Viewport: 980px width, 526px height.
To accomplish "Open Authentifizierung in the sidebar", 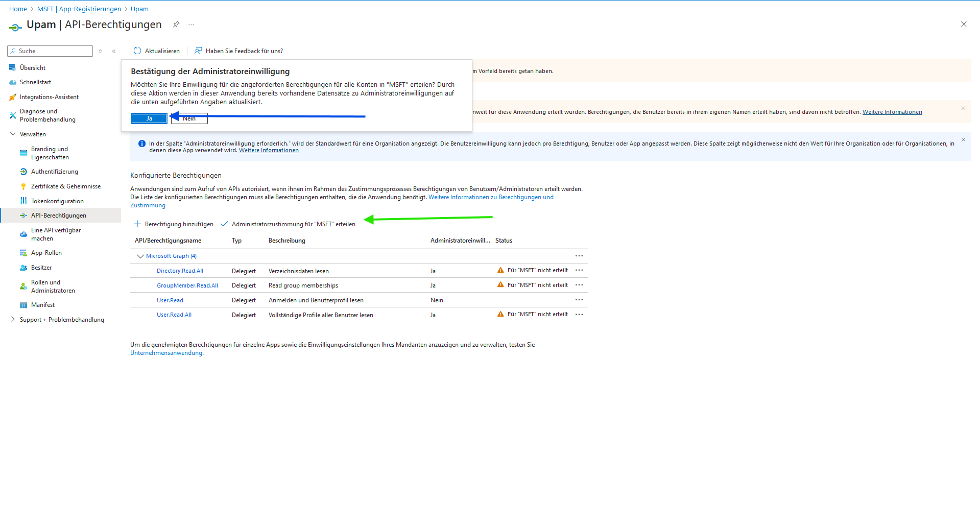I will click(54, 172).
